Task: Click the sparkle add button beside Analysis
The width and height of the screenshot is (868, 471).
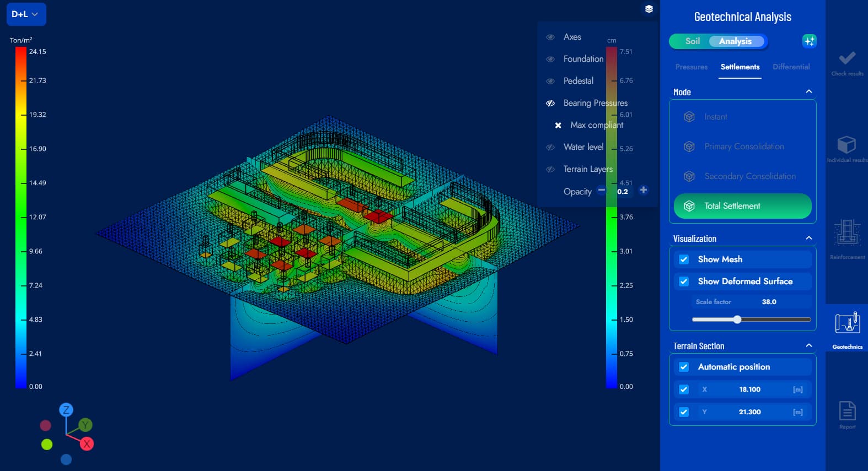Action: click(809, 41)
